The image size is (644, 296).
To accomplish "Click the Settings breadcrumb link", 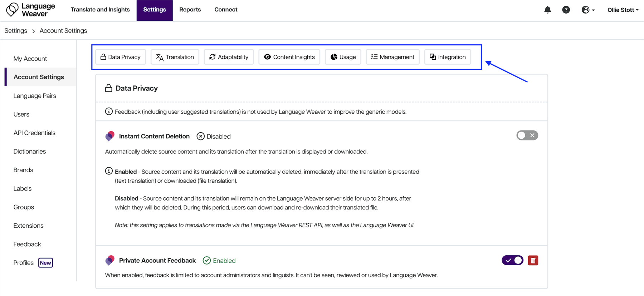I will coord(16,31).
